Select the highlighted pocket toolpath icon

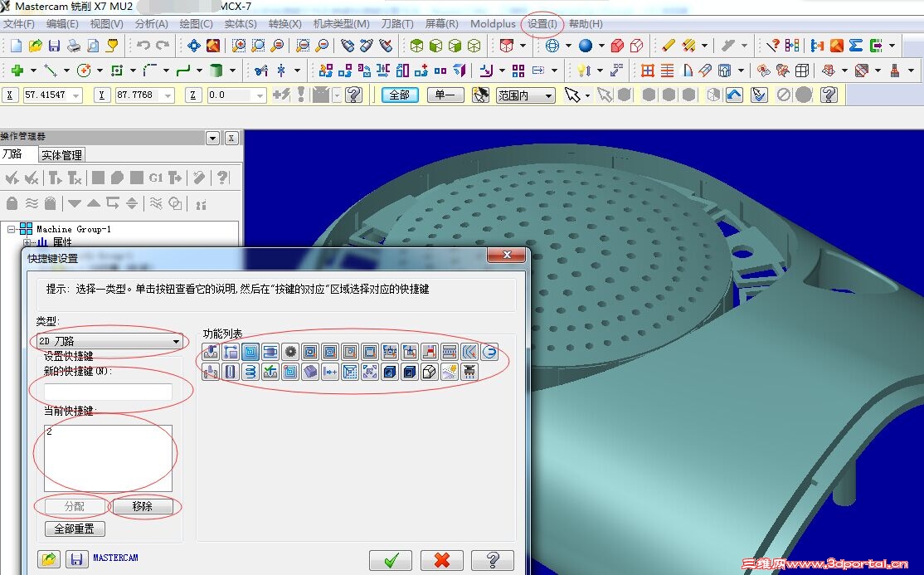pos(250,352)
